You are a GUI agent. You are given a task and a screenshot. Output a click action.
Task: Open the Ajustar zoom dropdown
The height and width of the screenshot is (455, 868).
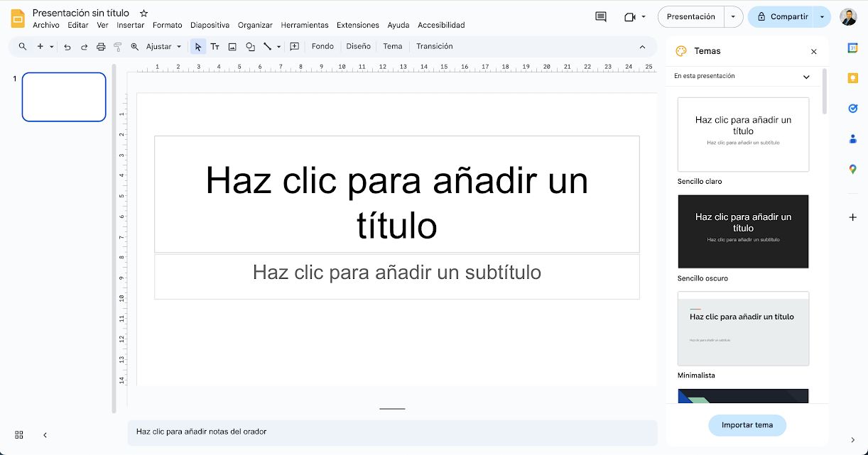point(163,47)
